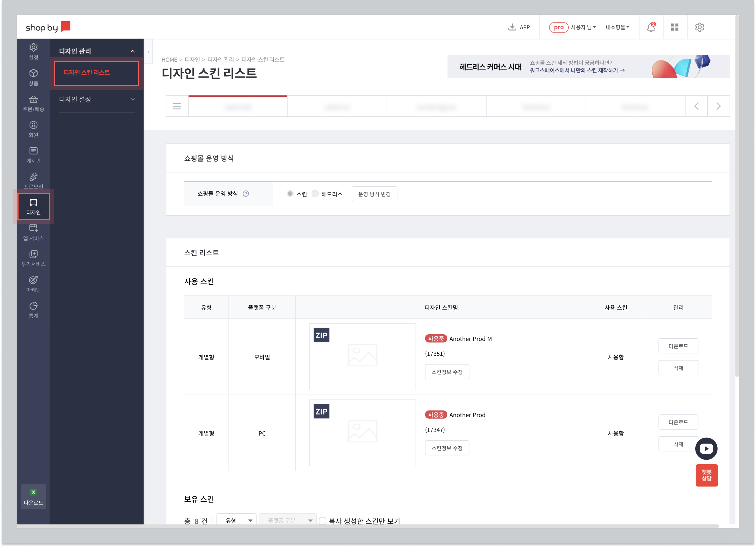Select the 디자인 design sidebar icon
The height and width of the screenshot is (547, 756).
tap(33, 206)
